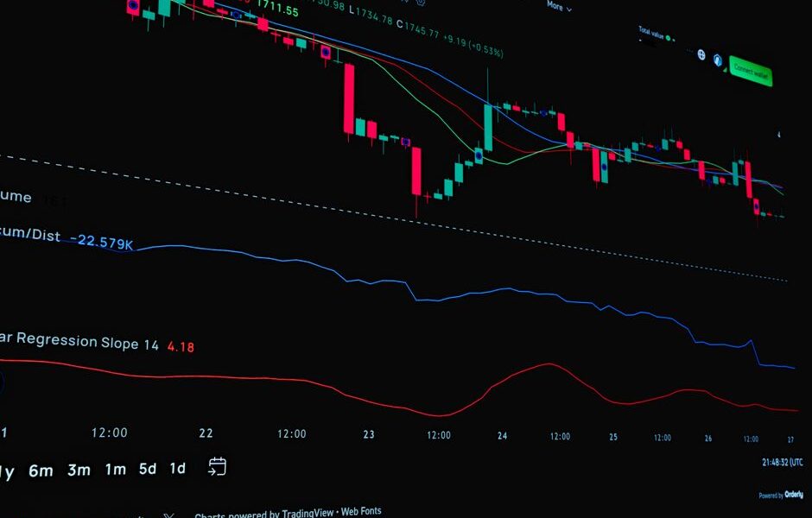This screenshot has width=812, height=518.
Task: Open the globe language icon
Action: 701,54
